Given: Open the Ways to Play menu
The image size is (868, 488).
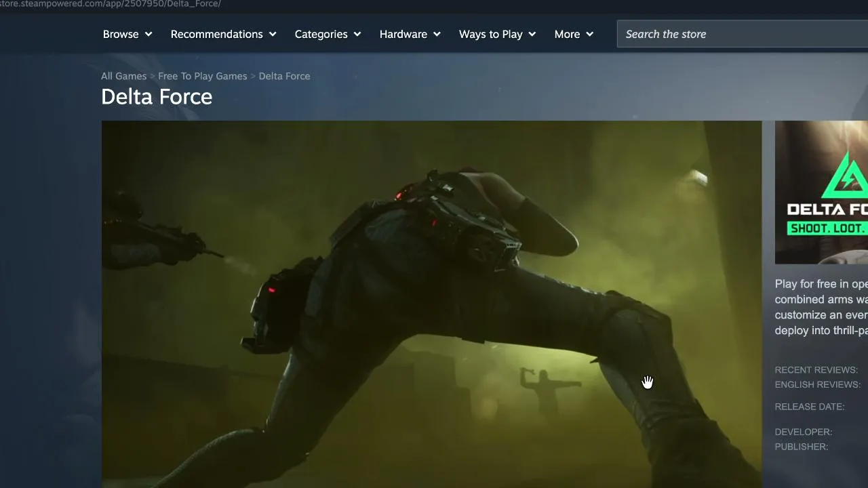Looking at the screenshot, I should coord(497,34).
